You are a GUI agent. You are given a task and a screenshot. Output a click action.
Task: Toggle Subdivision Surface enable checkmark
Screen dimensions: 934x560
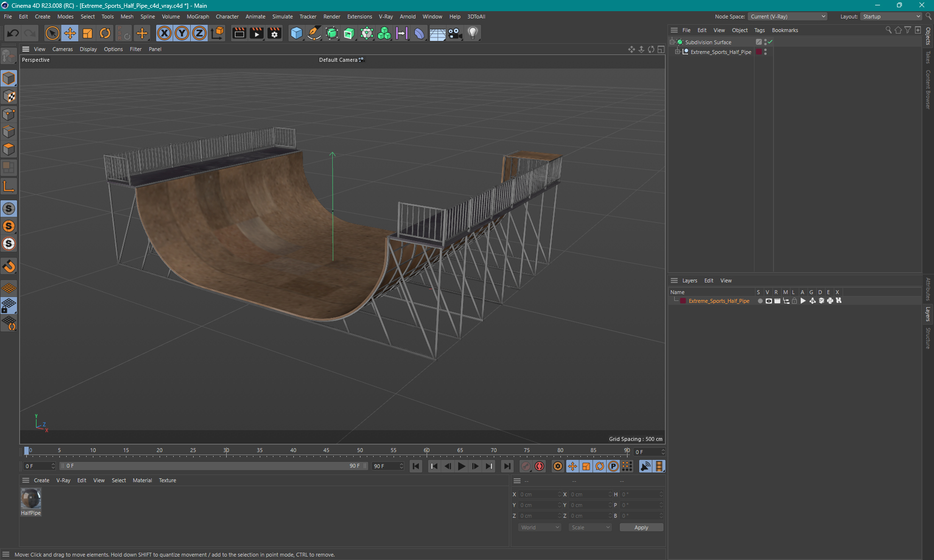770,42
